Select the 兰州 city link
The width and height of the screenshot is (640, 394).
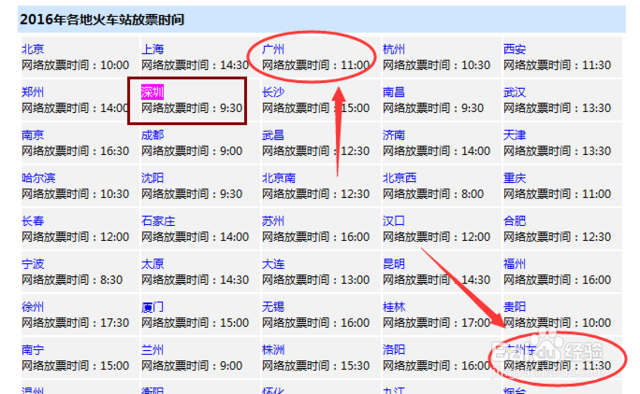[153, 350]
